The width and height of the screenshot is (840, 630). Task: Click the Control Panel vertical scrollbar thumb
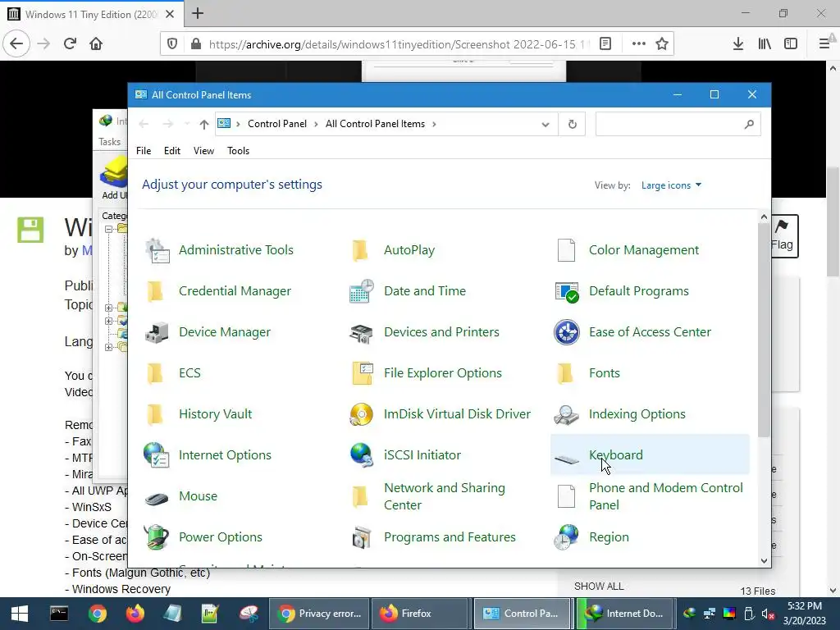[x=764, y=330]
